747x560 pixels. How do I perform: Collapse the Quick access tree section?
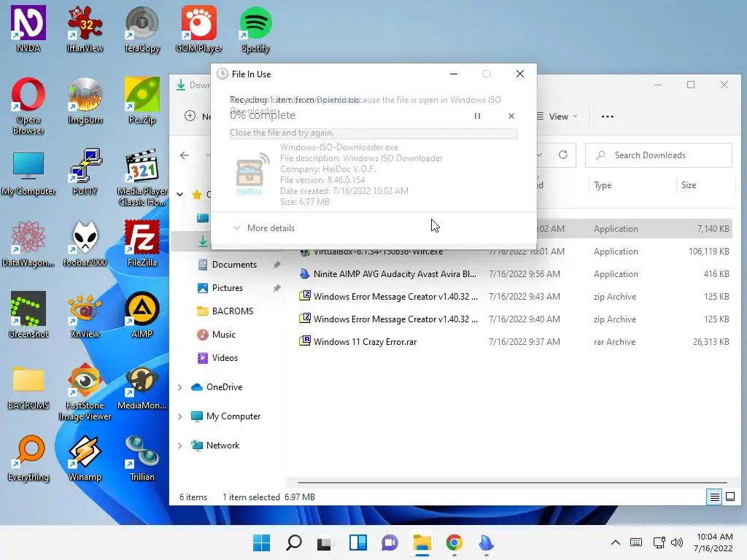coord(179,194)
